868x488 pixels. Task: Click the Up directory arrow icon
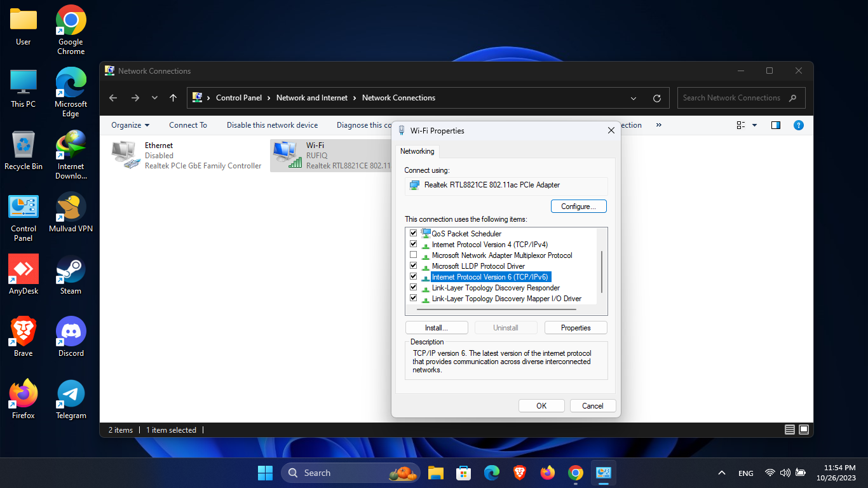point(173,98)
